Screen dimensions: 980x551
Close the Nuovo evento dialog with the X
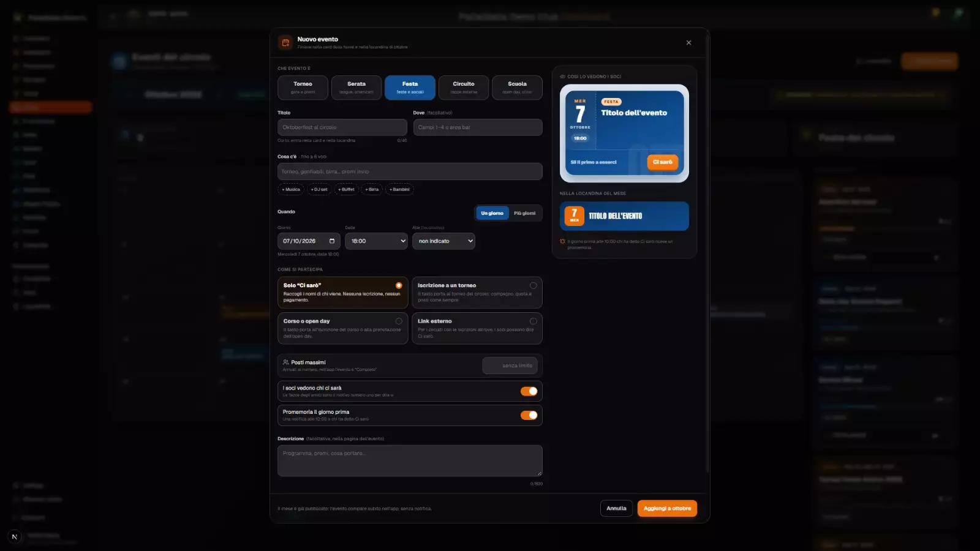[x=688, y=43]
